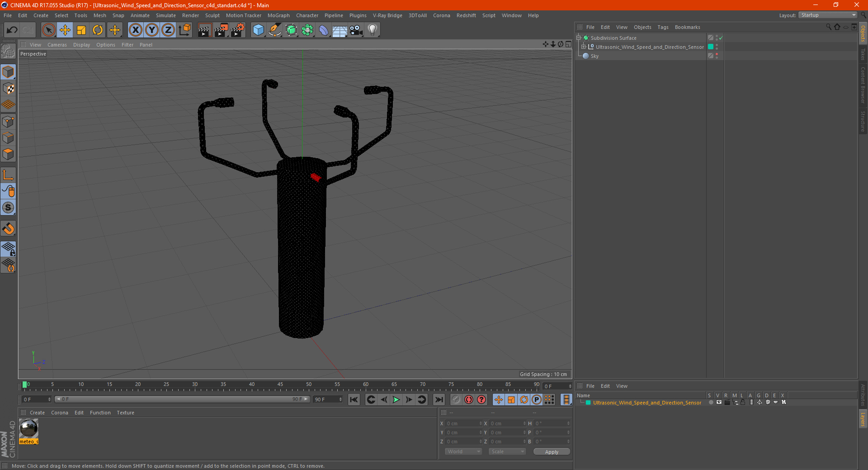Toggle Subdivision Surface enabled checkmark
Image resolution: width=868 pixels, height=470 pixels.
(721, 38)
